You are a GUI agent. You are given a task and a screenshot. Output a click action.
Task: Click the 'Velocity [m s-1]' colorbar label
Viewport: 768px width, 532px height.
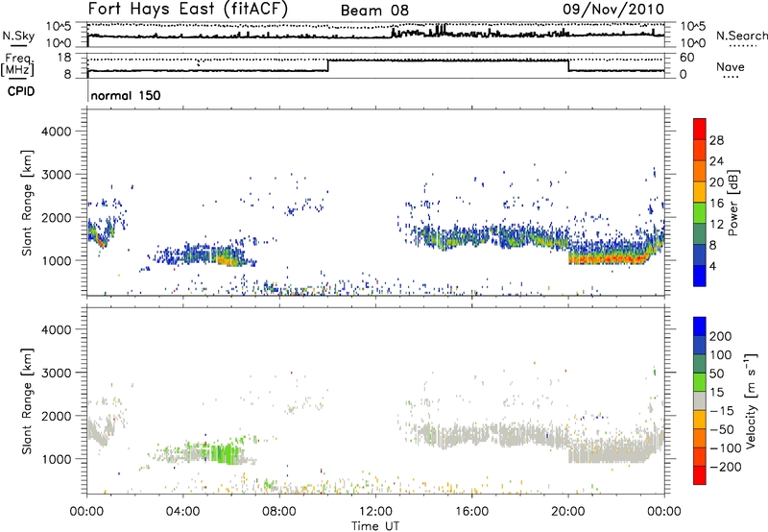pos(751,400)
